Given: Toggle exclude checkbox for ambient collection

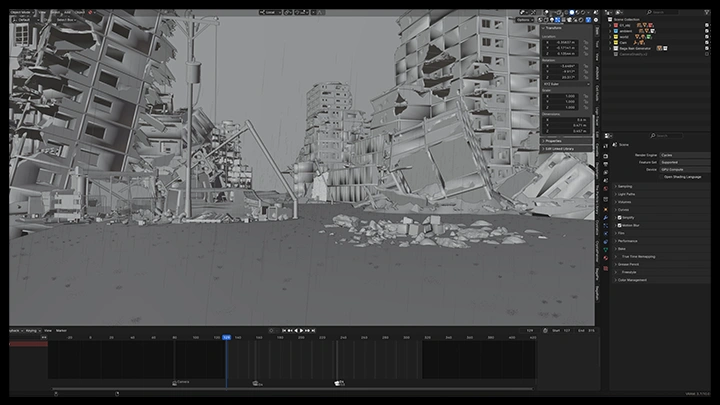Looking at the screenshot, I should [707, 31].
